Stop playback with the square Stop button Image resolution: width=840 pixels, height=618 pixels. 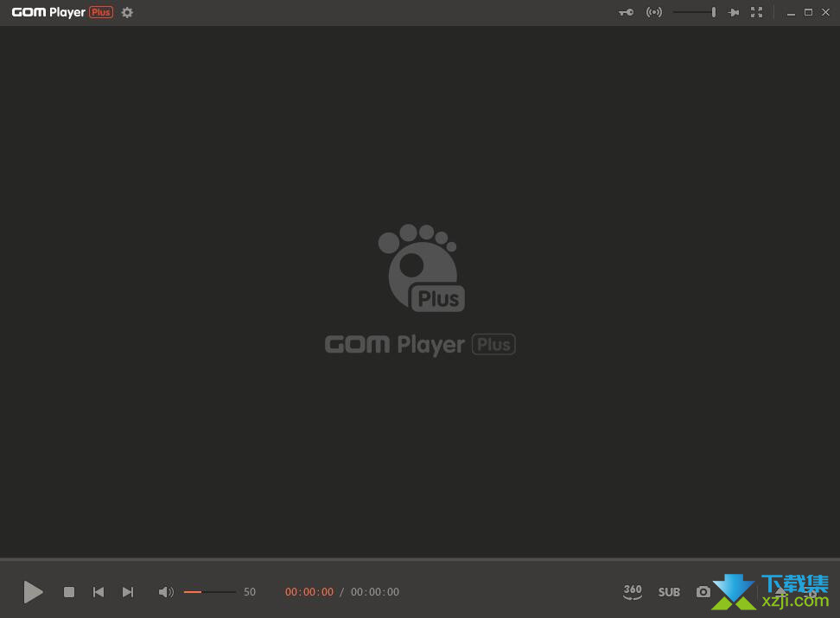coord(69,592)
